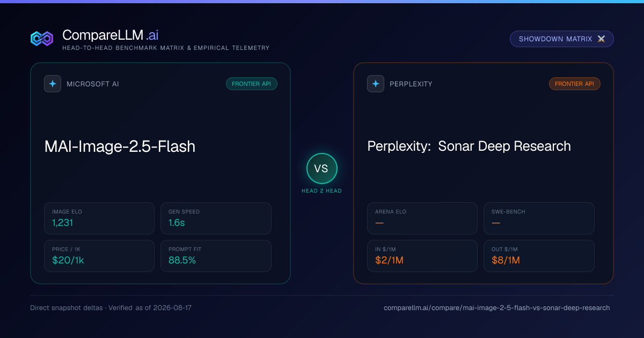
Task: Select the Image ELO 1,231 stat tile
Action: [99, 218]
